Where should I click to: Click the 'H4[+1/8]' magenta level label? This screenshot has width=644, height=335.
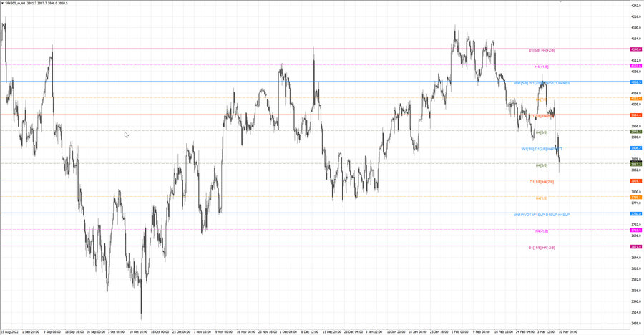[x=542, y=67]
